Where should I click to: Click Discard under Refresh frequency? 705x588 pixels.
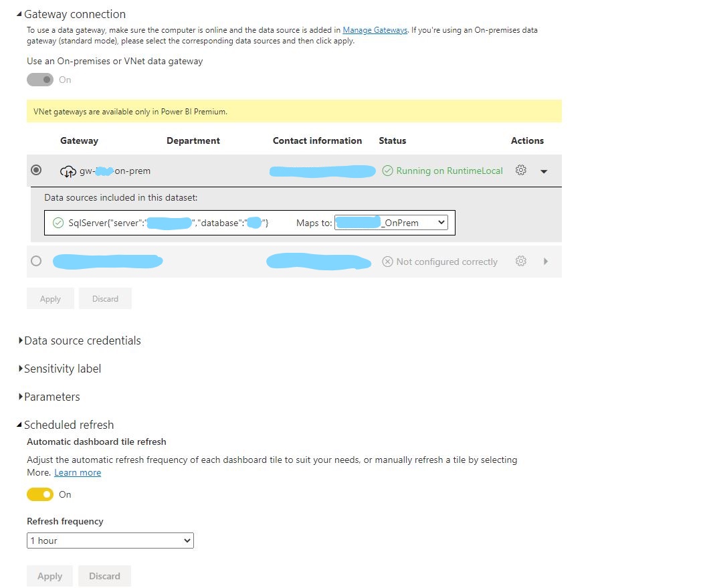coord(105,576)
